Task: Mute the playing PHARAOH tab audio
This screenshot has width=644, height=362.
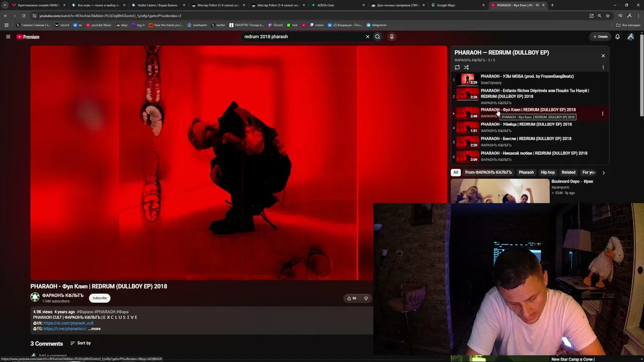Action: pyautogui.click(x=537, y=5)
